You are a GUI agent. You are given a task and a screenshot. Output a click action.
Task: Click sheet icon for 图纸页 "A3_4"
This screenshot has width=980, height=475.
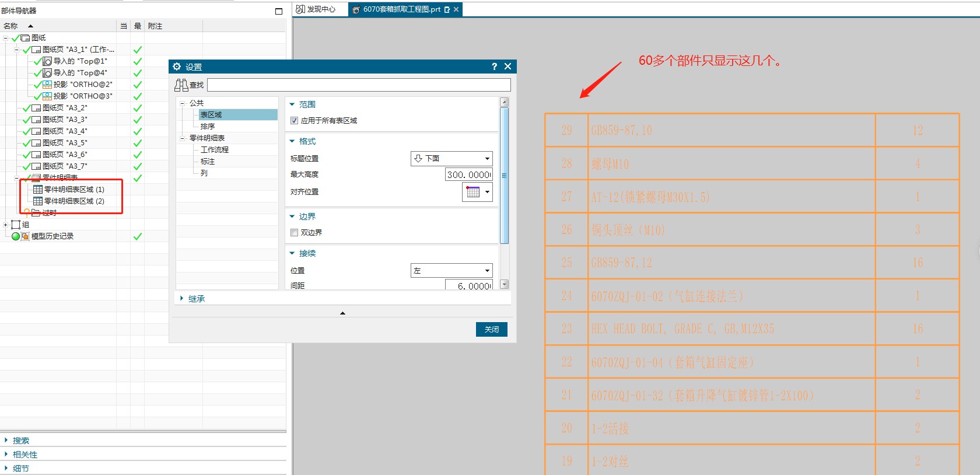click(x=36, y=131)
